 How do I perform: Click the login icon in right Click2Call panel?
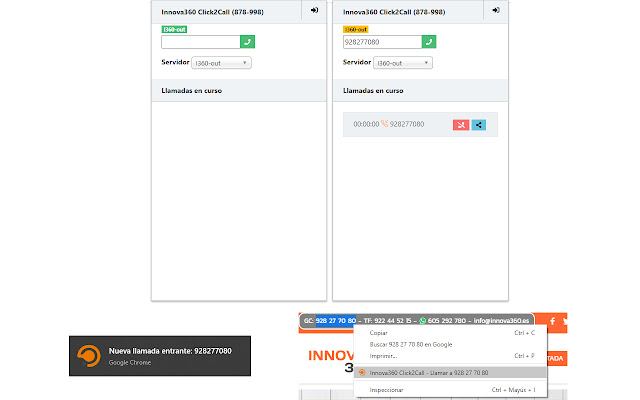(496, 10)
